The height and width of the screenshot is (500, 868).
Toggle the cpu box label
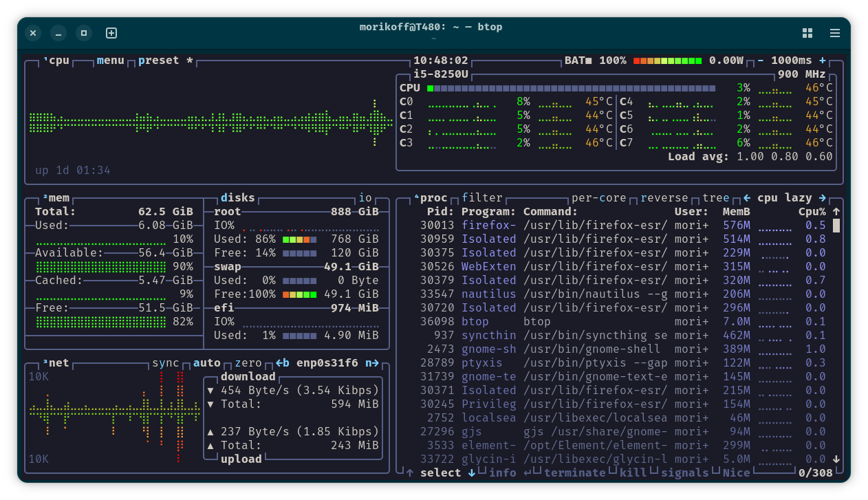pos(57,61)
